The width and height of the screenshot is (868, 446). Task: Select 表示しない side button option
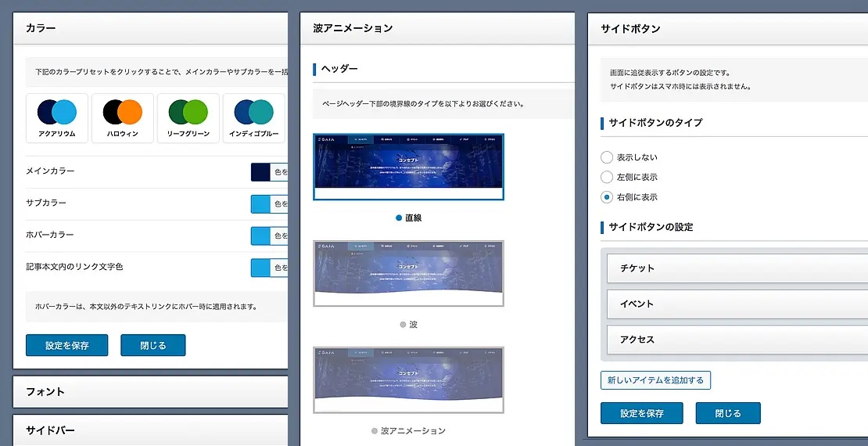pyautogui.click(x=607, y=157)
